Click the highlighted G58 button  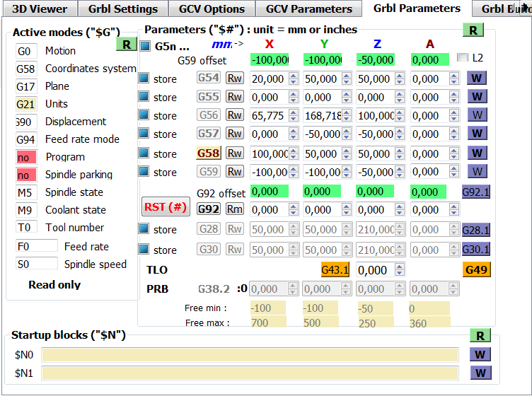tap(209, 153)
